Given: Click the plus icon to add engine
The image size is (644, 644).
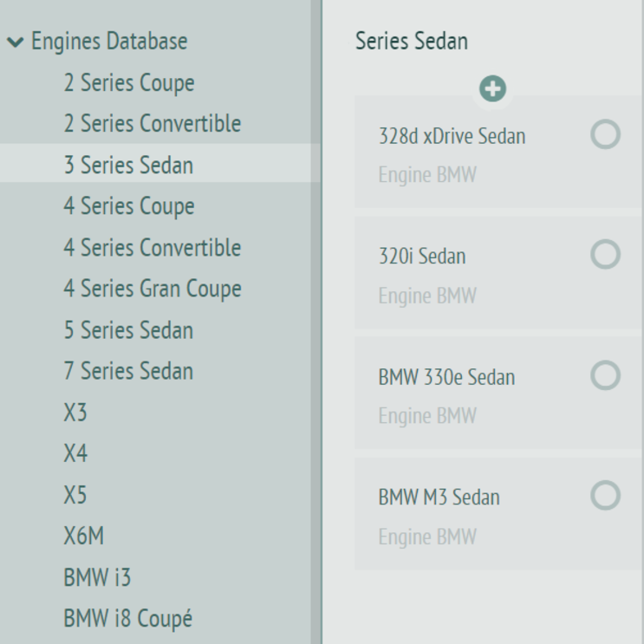Looking at the screenshot, I should pos(493,88).
